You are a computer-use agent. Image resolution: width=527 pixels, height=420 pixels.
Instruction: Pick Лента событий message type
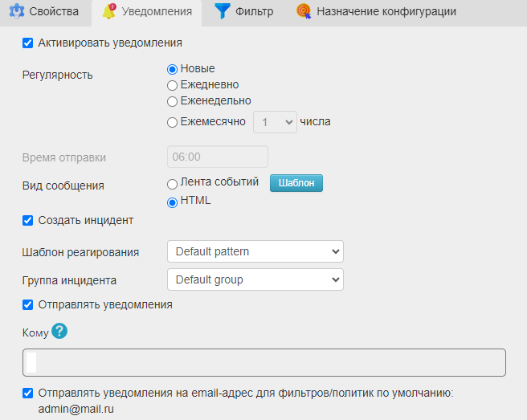click(172, 184)
